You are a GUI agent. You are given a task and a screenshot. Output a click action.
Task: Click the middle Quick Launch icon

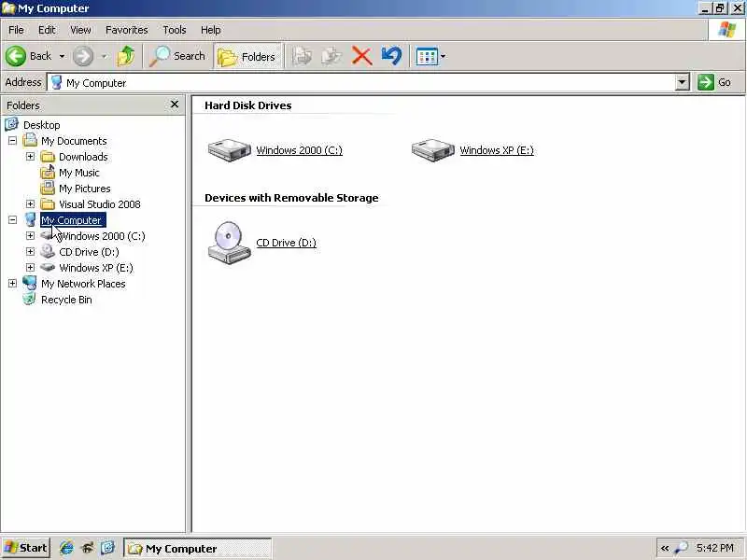click(88, 548)
